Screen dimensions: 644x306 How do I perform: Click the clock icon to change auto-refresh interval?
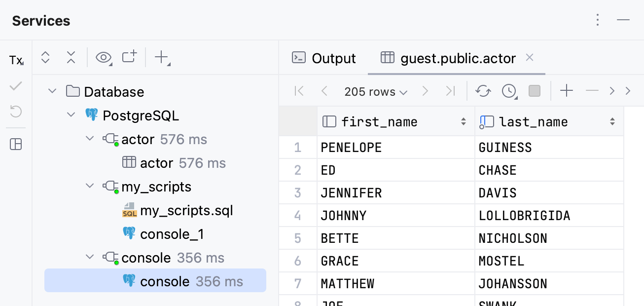(x=508, y=91)
